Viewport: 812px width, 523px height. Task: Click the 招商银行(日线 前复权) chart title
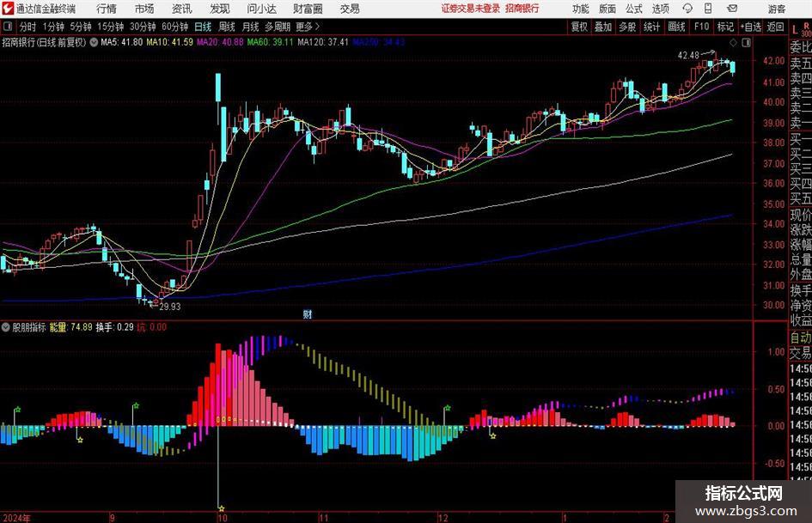44,42
